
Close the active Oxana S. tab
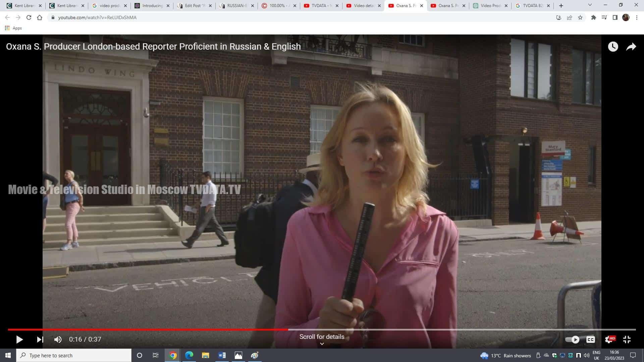click(x=422, y=6)
